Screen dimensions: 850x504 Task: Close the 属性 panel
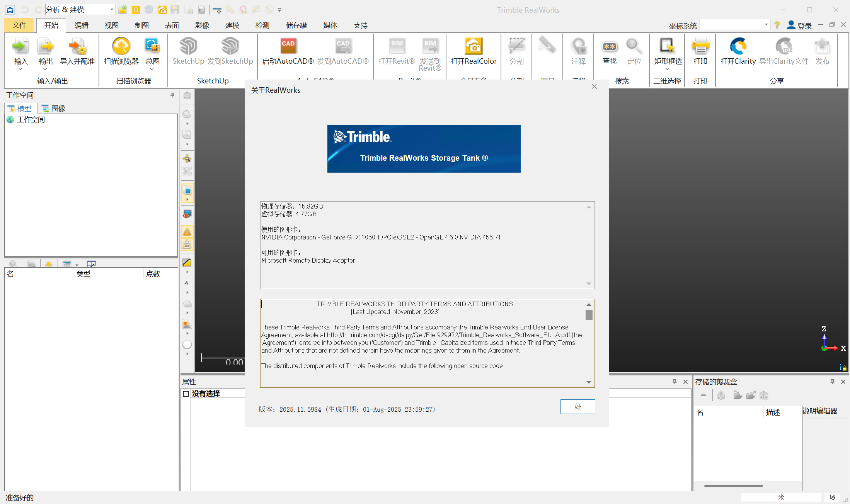tap(686, 382)
